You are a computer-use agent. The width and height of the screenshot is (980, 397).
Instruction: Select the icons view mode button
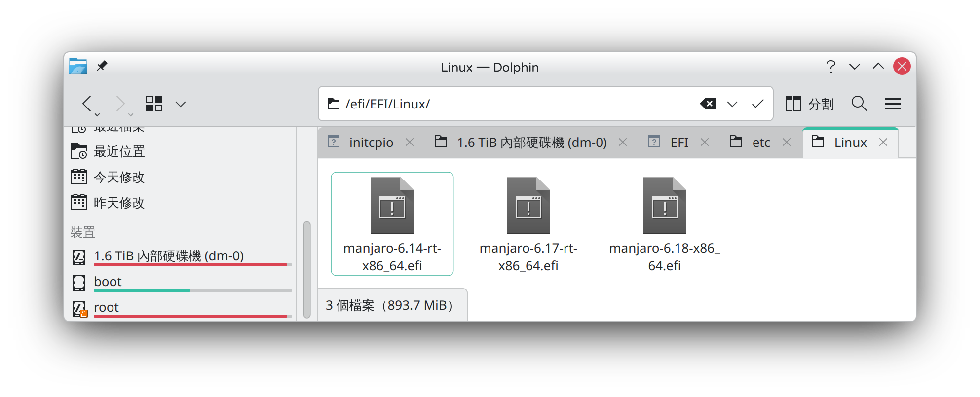154,104
